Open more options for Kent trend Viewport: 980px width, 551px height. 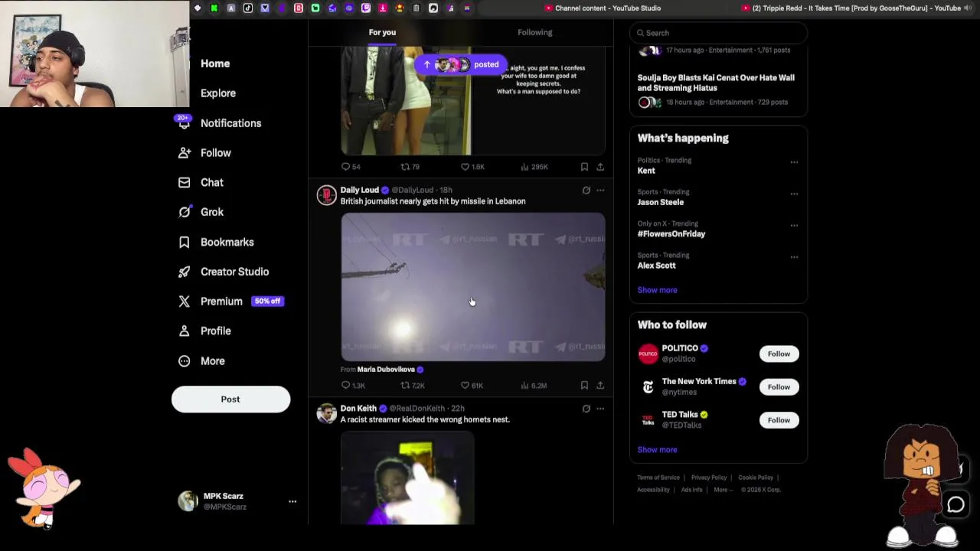(794, 162)
